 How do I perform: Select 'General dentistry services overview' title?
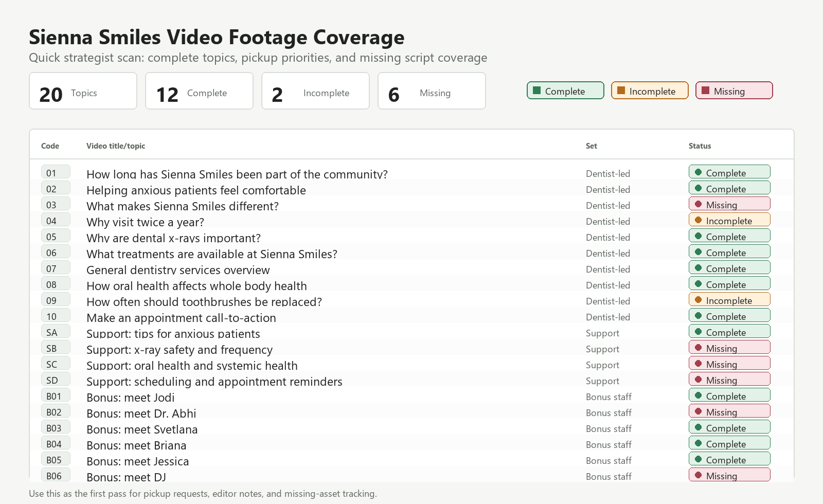[x=178, y=270]
